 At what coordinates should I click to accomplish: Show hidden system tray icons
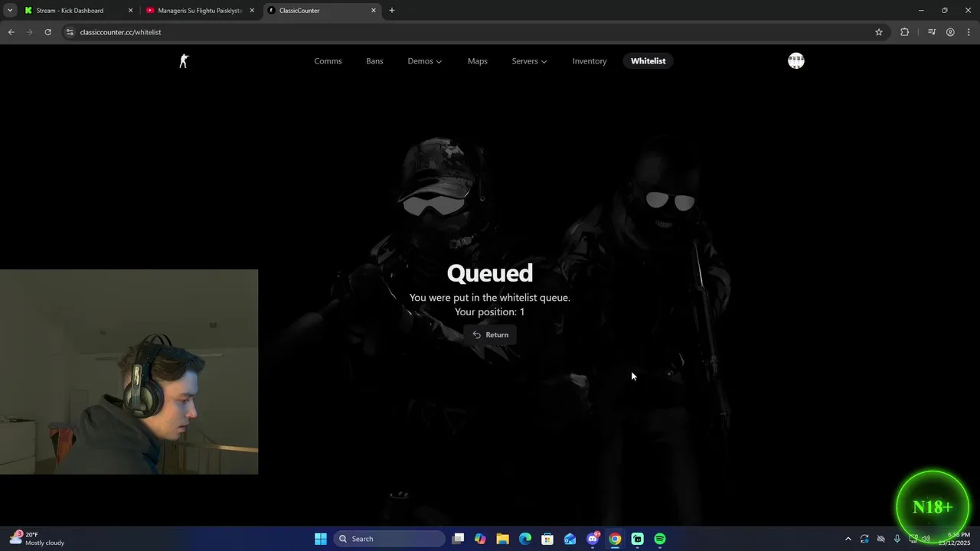click(x=848, y=539)
